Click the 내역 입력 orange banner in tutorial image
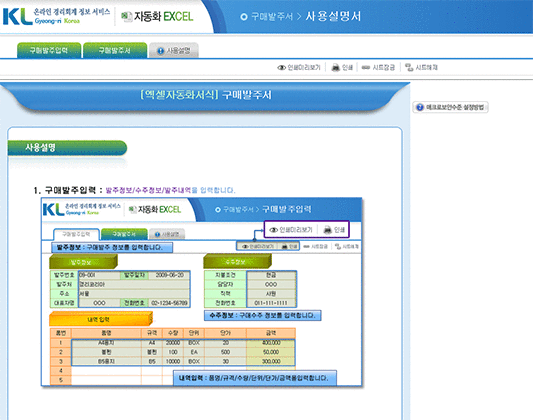This screenshot has height=420, width=533. pos(101,319)
